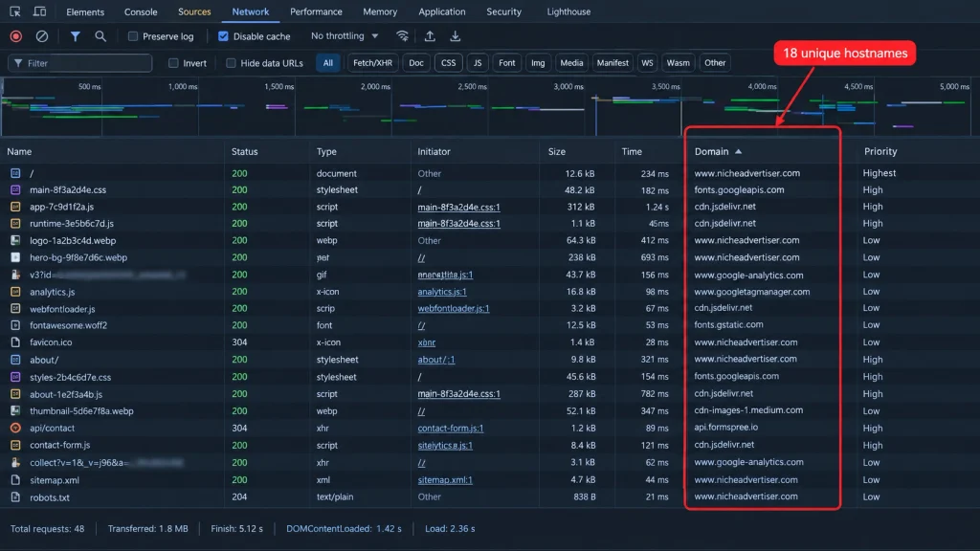Click the icon beside hero-bg-9f8e7d6c.webp
The height and width of the screenshot is (551, 980).
point(15,257)
